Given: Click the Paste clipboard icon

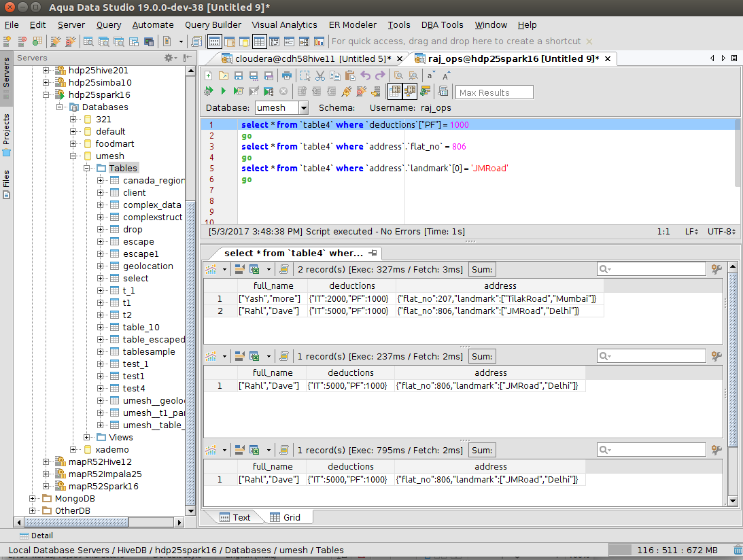Looking at the screenshot, I should click(x=350, y=75).
